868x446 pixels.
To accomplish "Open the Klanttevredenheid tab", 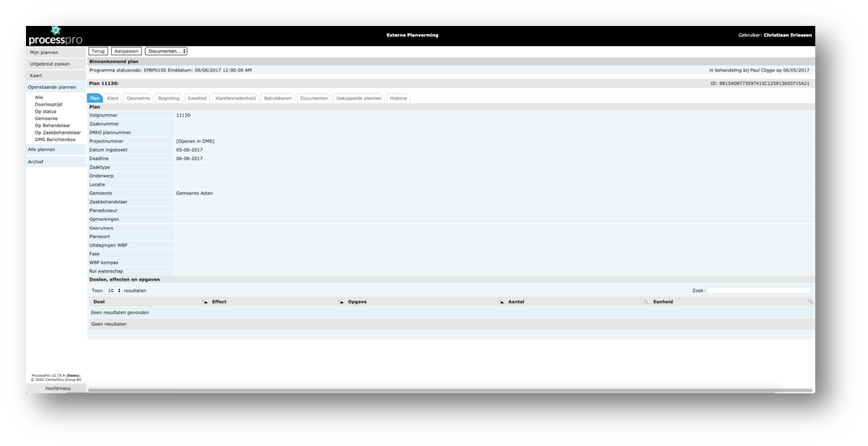I will tap(235, 98).
